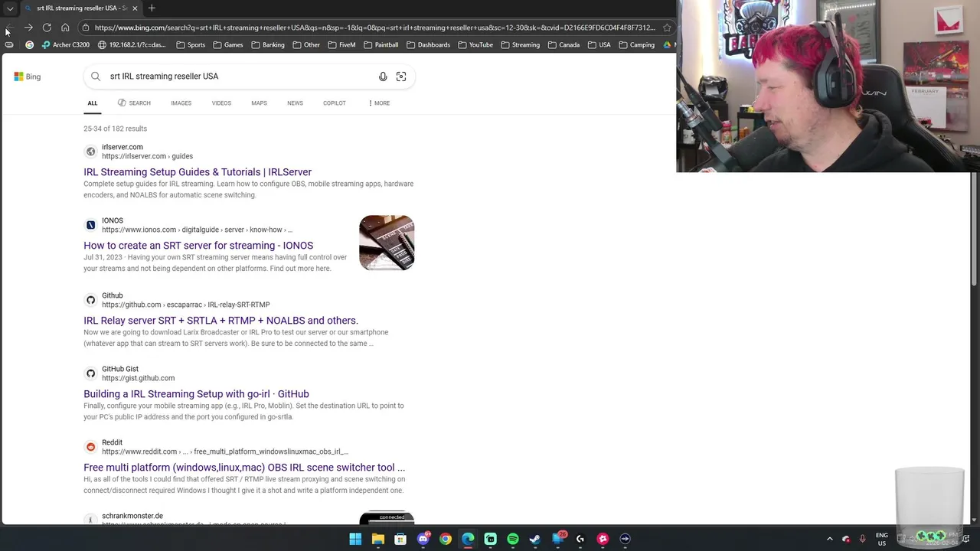
Task: Open Steam from the taskbar
Action: pos(535,539)
